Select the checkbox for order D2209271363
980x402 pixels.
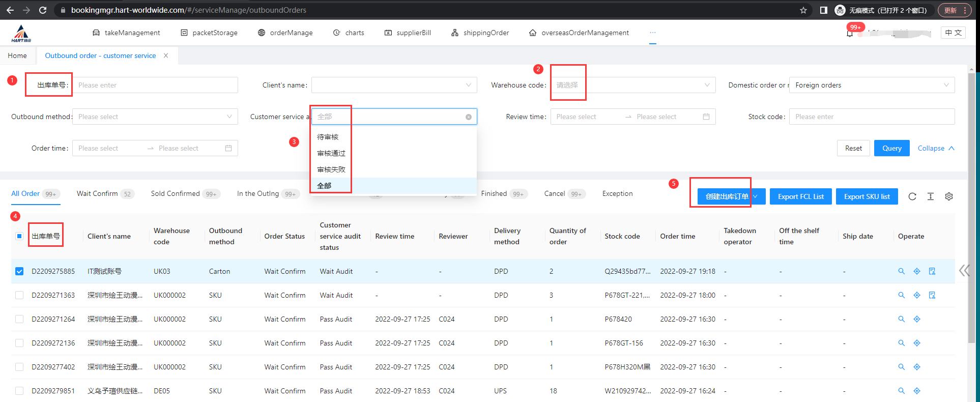pyautogui.click(x=19, y=295)
